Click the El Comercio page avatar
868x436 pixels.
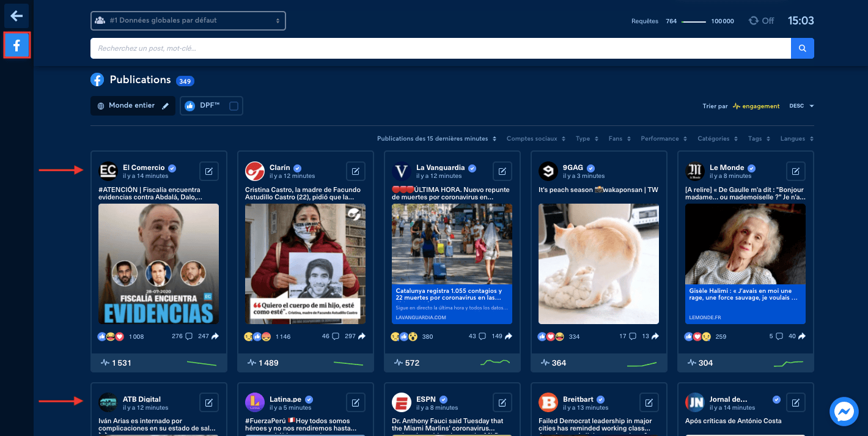[108, 171]
